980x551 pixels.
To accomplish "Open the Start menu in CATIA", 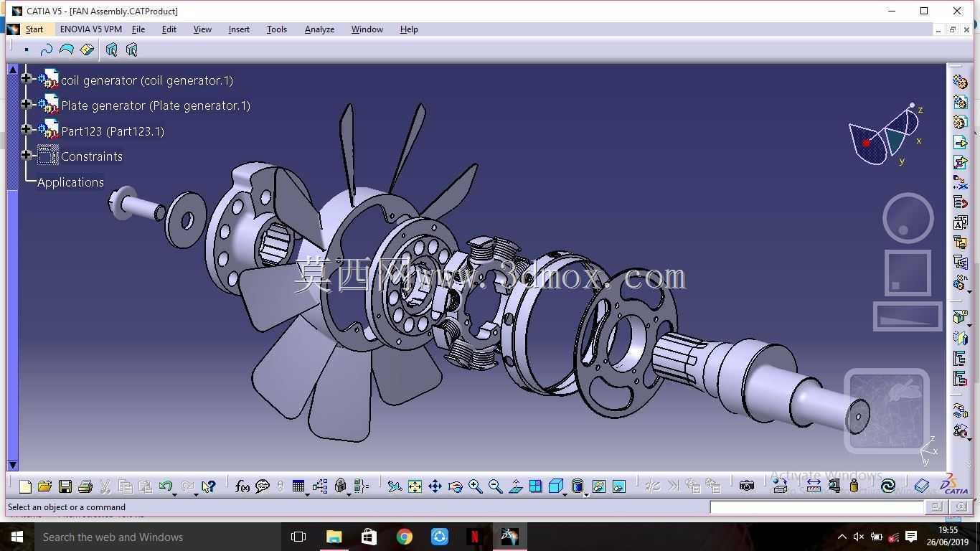I will coord(34,29).
